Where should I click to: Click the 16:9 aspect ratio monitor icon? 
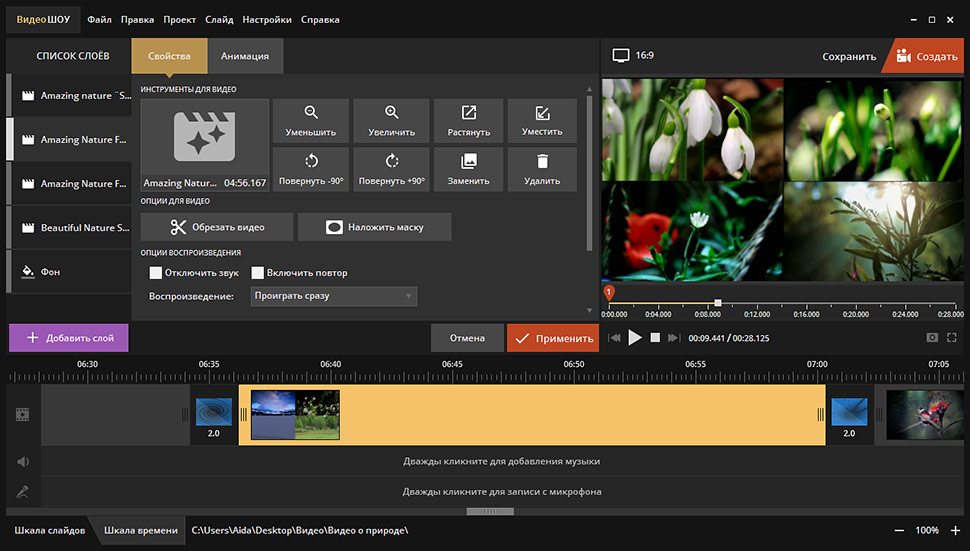(621, 56)
